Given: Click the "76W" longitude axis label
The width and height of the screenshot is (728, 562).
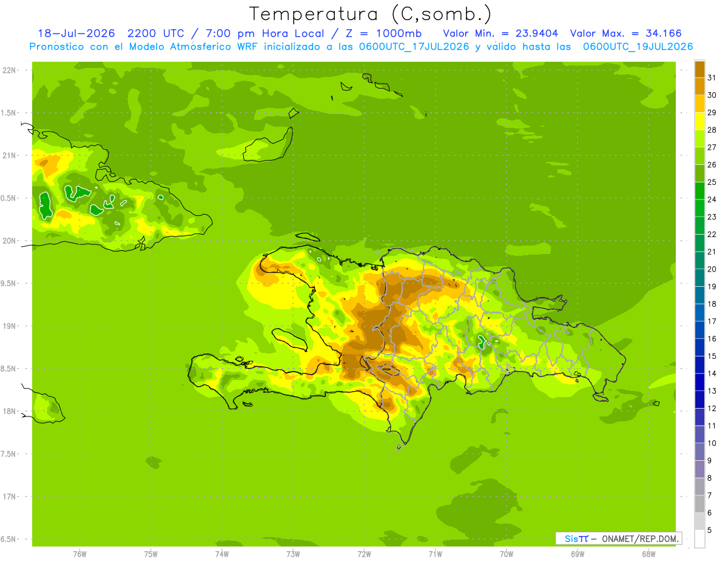Looking at the screenshot, I should pyautogui.click(x=79, y=554).
